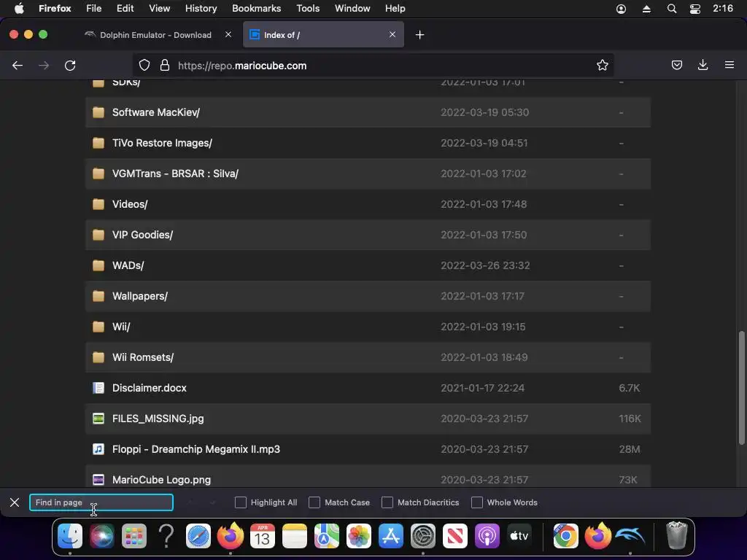
Task: Open the Bookmarks menu
Action: click(256, 9)
